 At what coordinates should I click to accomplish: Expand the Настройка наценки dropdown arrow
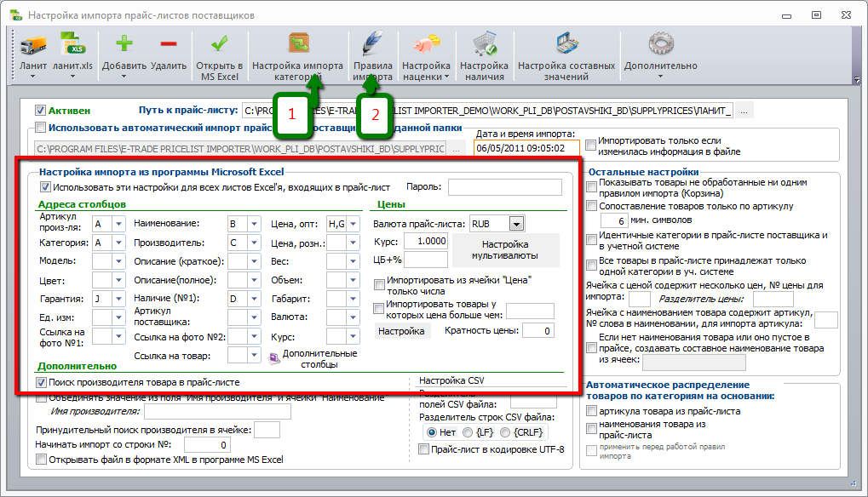click(446, 77)
